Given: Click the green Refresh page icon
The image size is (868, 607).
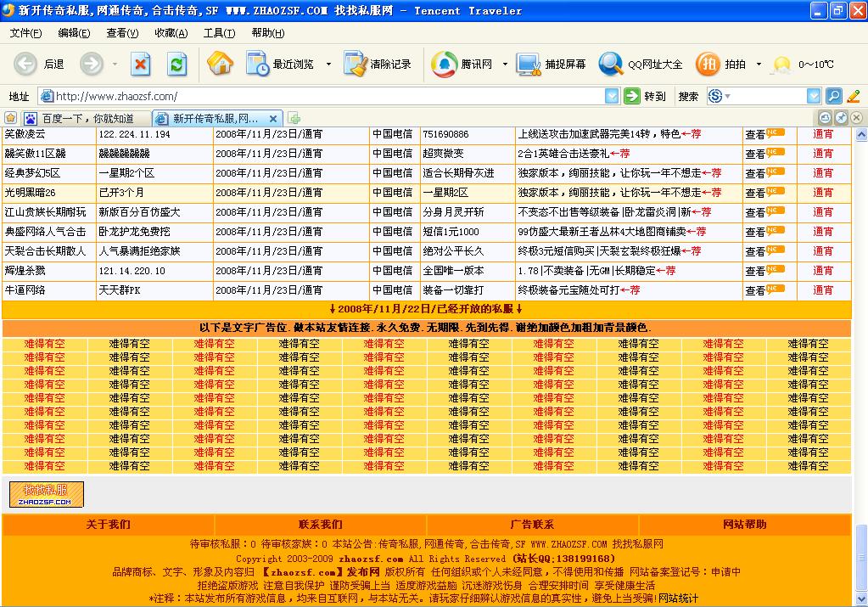Looking at the screenshot, I should [176, 64].
